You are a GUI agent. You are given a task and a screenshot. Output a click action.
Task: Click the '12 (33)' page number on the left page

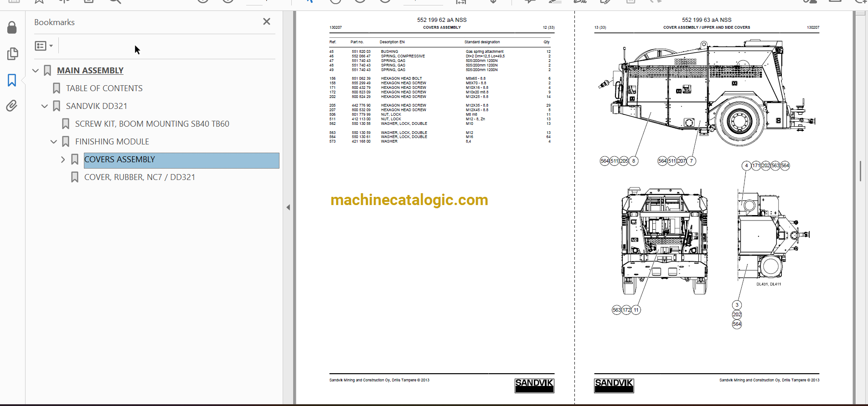coord(548,27)
